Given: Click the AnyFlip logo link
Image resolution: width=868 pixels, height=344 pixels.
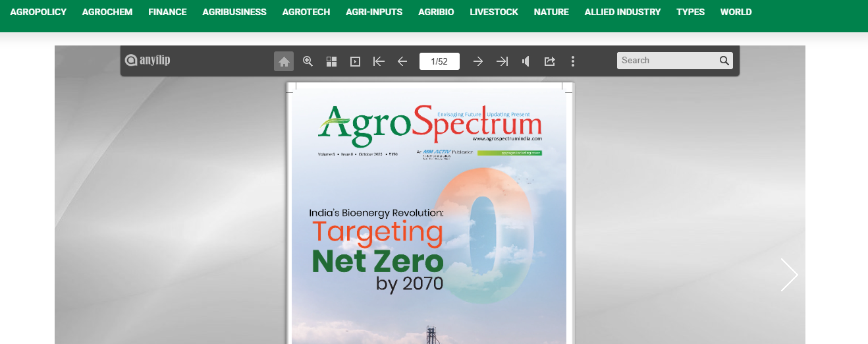Looking at the screenshot, I should [x=148, y=61].
